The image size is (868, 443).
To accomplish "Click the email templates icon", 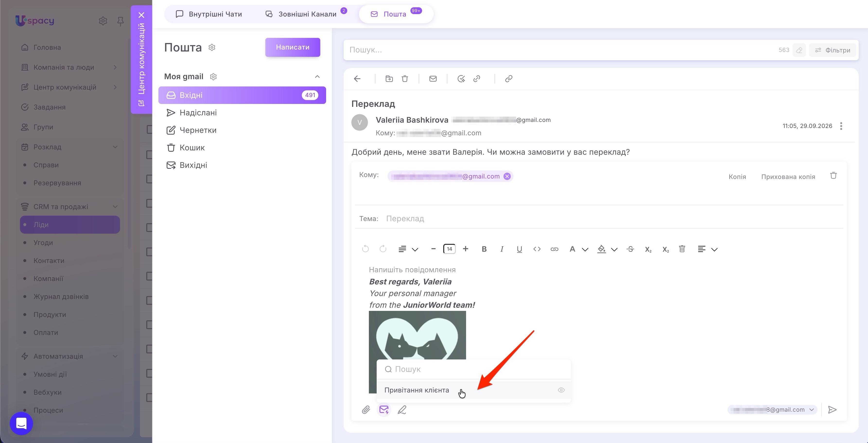I will 384,410.
